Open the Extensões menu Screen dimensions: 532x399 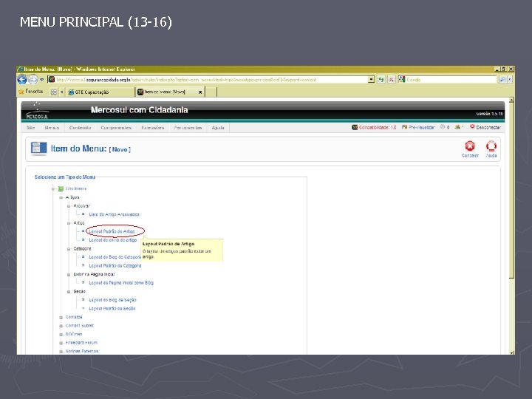point(153,128)
